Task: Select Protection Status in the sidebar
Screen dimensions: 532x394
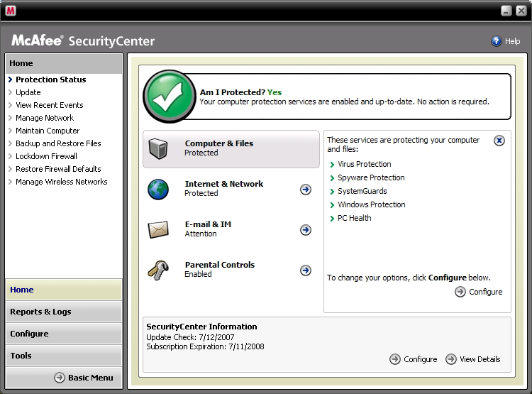Action: point(51,80)
